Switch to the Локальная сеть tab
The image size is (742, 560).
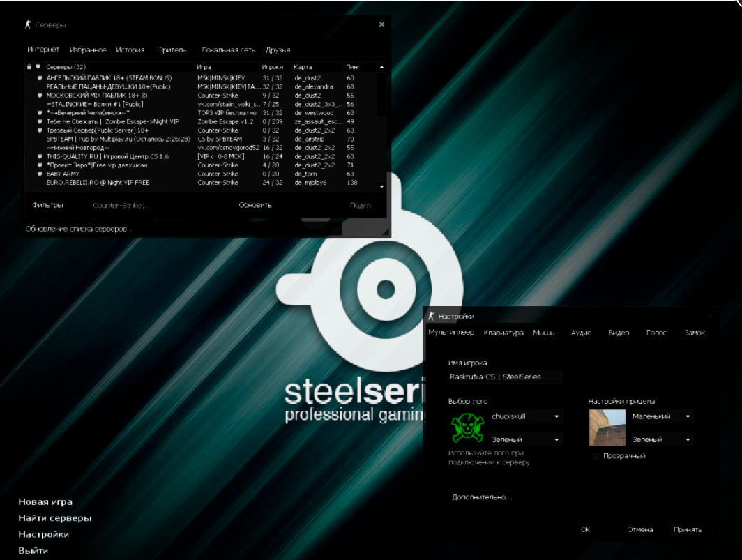tap(228, 50)
